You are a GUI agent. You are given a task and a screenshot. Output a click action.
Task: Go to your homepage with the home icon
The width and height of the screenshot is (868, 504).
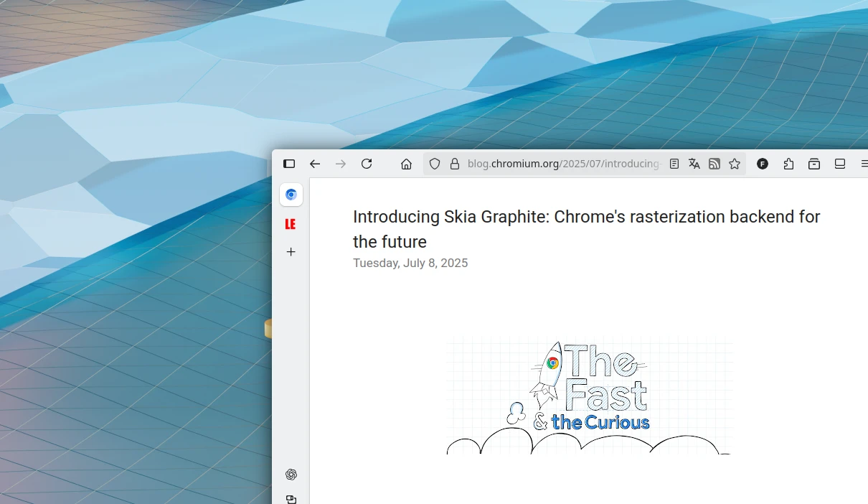406,164
